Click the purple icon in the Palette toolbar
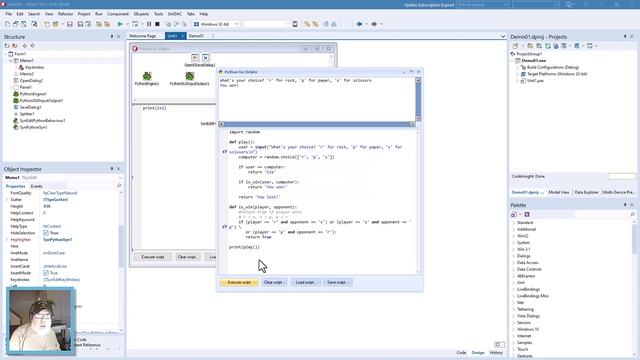The image size is (640, 360). pos(527,214)
